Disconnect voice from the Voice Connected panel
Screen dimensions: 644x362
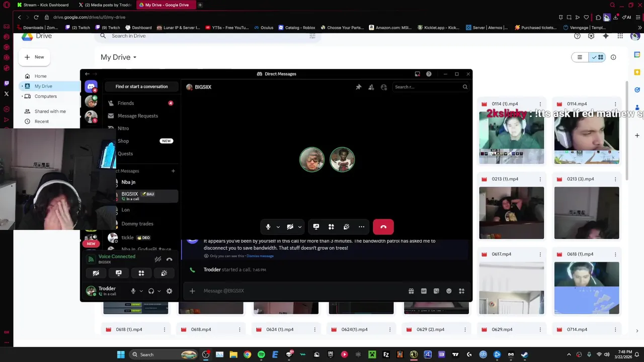click(169, 259)
